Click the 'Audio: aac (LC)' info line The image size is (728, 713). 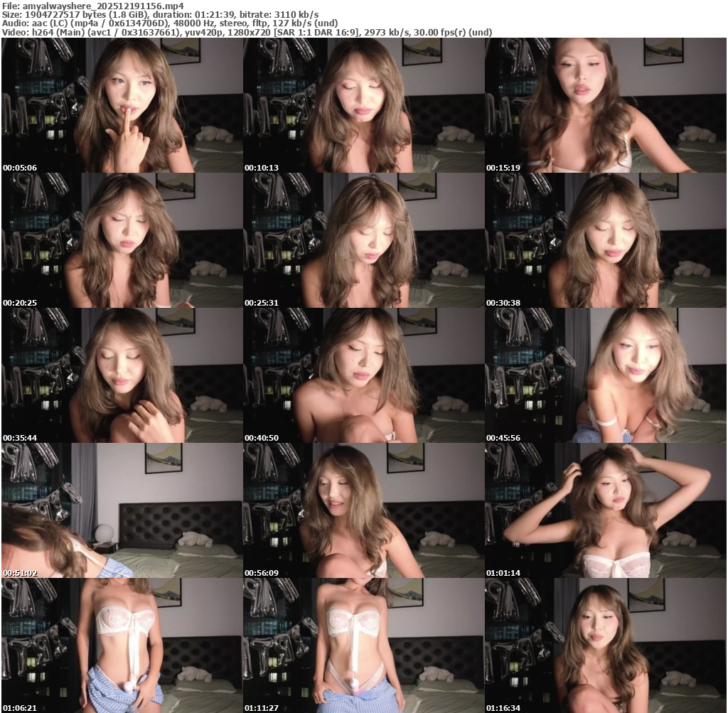click(x=170, y=23)
